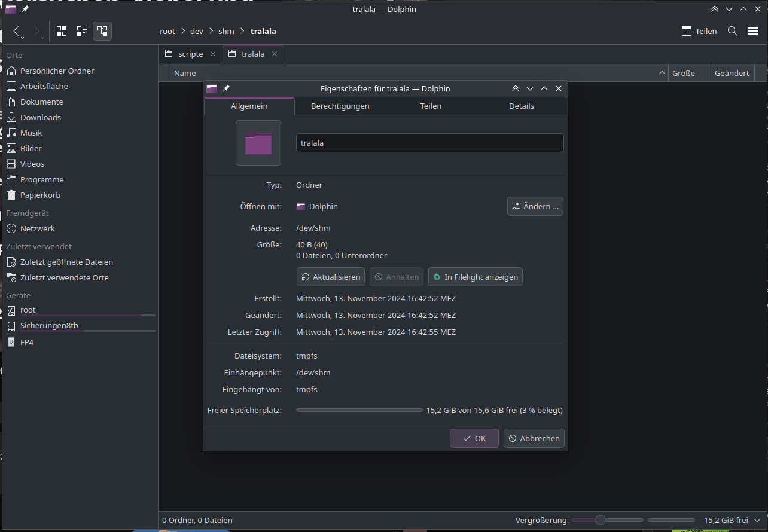This screenshot has width=768, height=532.
Task: Expand the 15,2 GiB frei dropdown
Action: 758,520
